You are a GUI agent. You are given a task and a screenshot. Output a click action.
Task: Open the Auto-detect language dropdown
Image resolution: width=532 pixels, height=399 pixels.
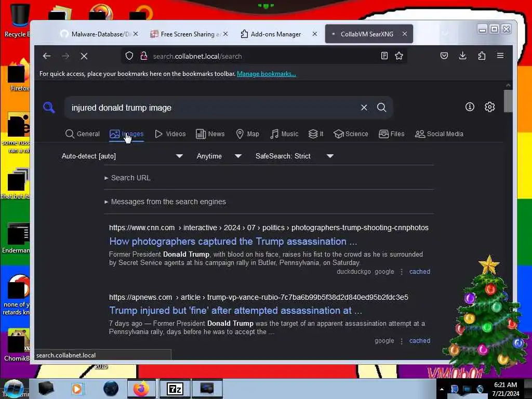[x=122, y=156]
